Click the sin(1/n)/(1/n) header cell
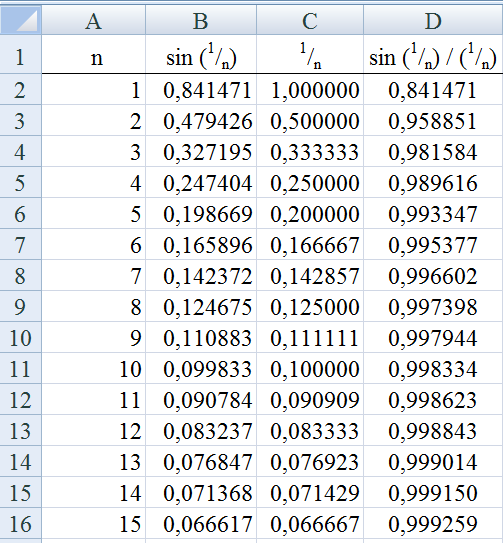503x543 pixels. pos(433,54)
